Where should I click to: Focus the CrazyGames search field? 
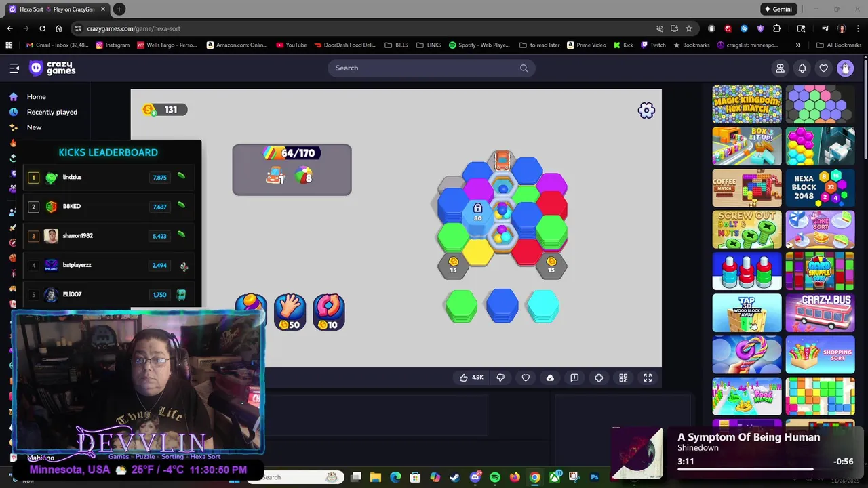431,68
